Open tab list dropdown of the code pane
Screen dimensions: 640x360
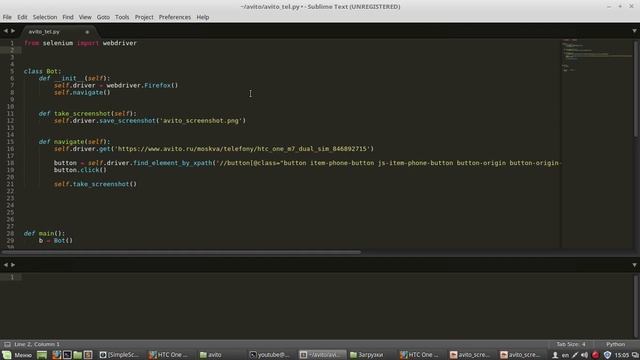pos(634,31)
